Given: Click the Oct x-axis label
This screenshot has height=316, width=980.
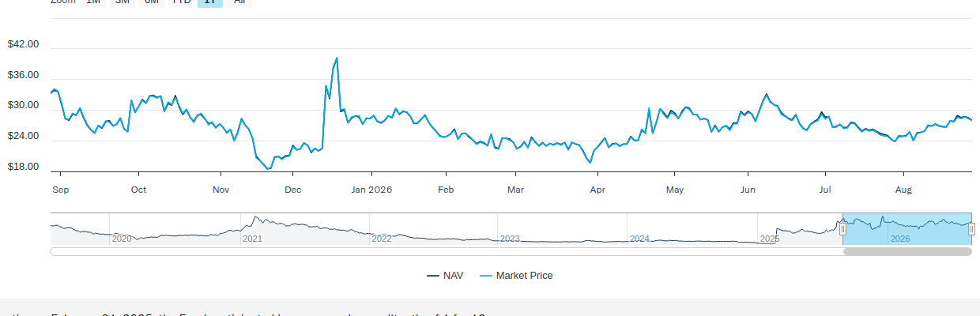Looking at the screenshot, I should pyautogui.click(x=138, y=190).
